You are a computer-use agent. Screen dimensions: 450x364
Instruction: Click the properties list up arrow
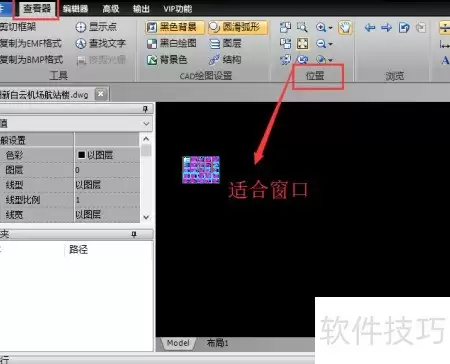[146, 139]
